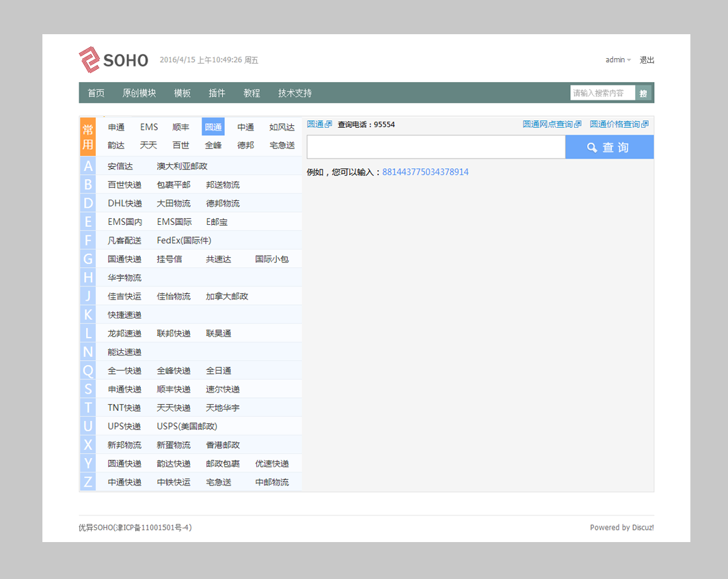Select 顺丰 in the common couriers

pyautogui.click(x=180, y=127)
